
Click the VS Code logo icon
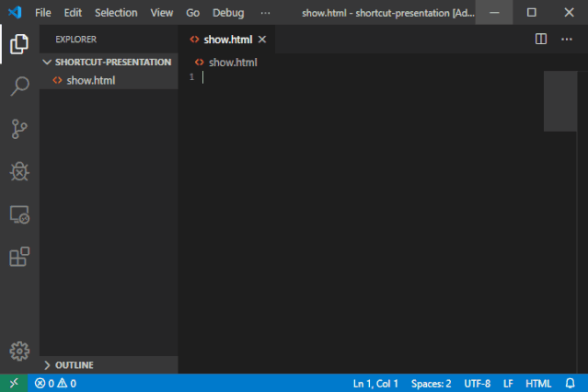pyautogui.click(x=15, y=12)
